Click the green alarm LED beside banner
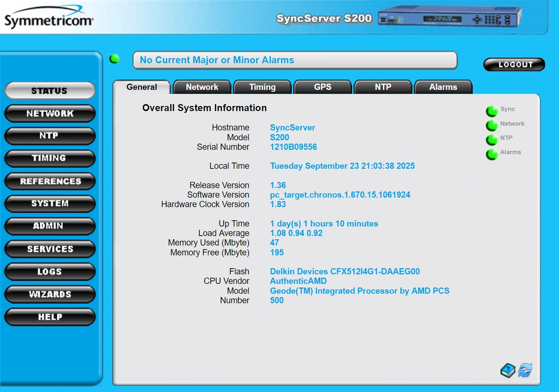This screenshot has height=392, width=559. click(114, 59)
